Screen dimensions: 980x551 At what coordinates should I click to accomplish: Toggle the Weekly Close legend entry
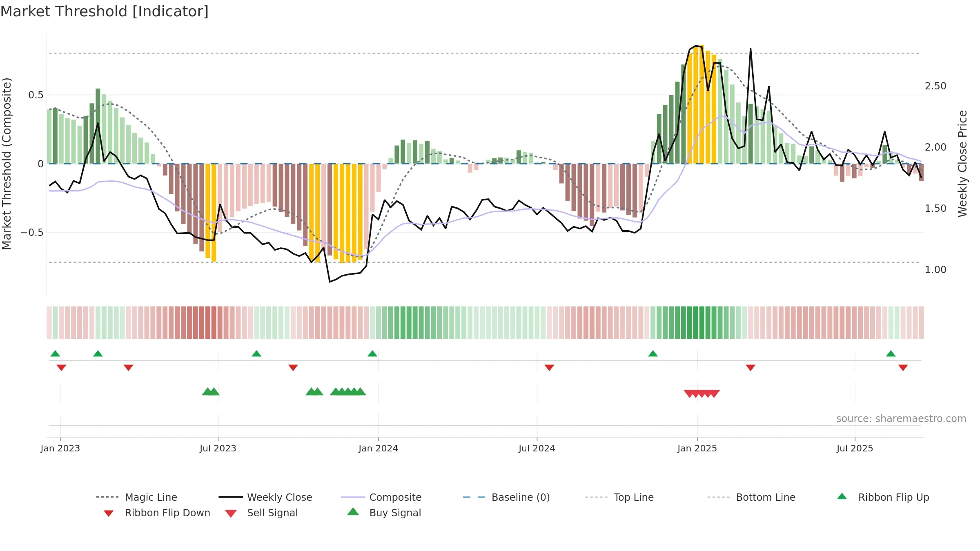pos(265,497)
